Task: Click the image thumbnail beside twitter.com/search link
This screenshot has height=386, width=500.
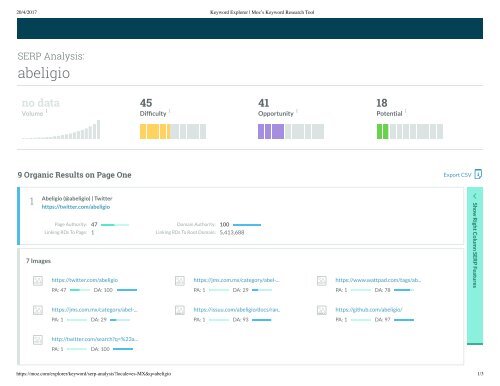Action: [x=38, y=340]
